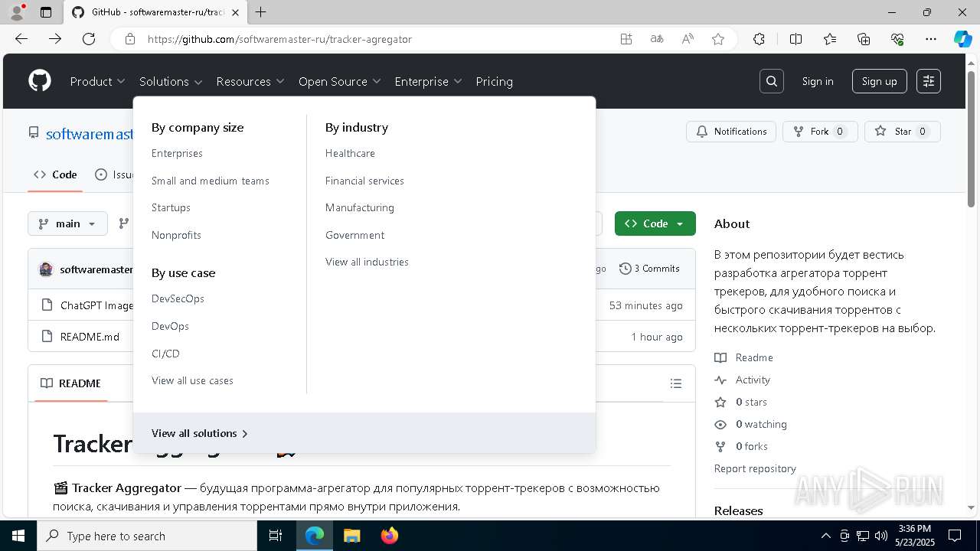Click the volume speaker tray icon
The width and height of the screenshot is (980, 551).
[x=881, y=536]
